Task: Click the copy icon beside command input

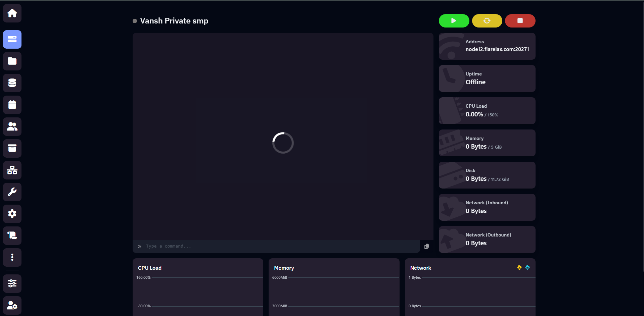Action: click(x=427, y=246)
